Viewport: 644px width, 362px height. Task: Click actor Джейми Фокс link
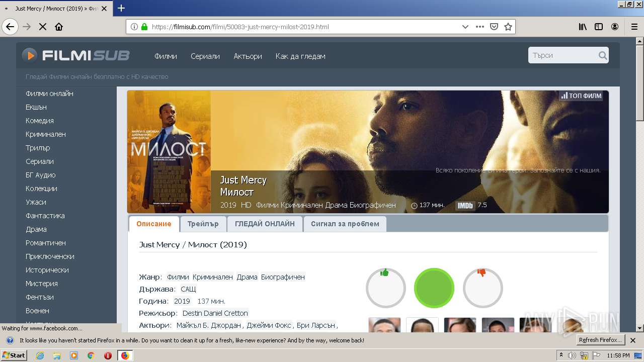pyautogui.click(x=269, y=325)
